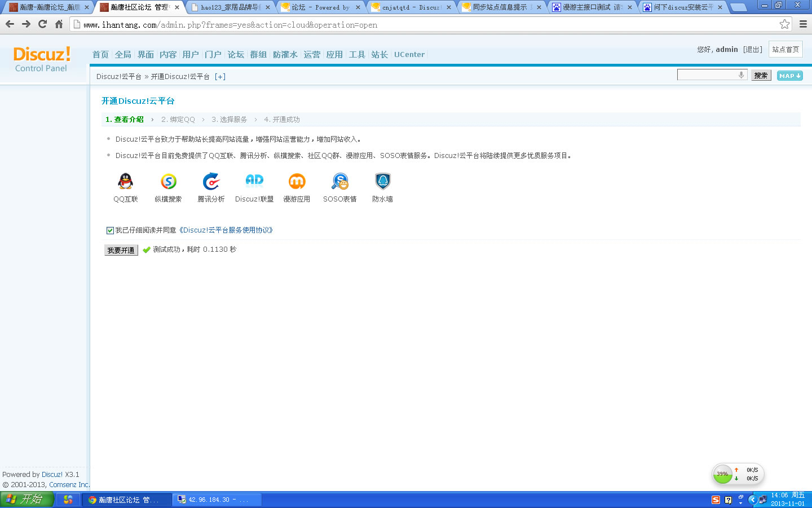Open the 群组 menu
812x508 pixels.
(258, 55)
